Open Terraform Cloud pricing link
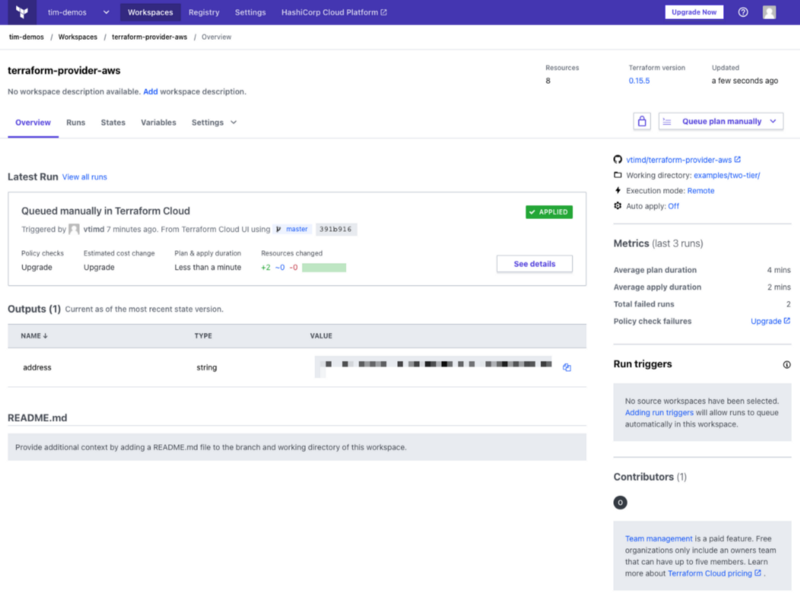Image resolution: width=800 pixels, height=599 pixels. 714,573
